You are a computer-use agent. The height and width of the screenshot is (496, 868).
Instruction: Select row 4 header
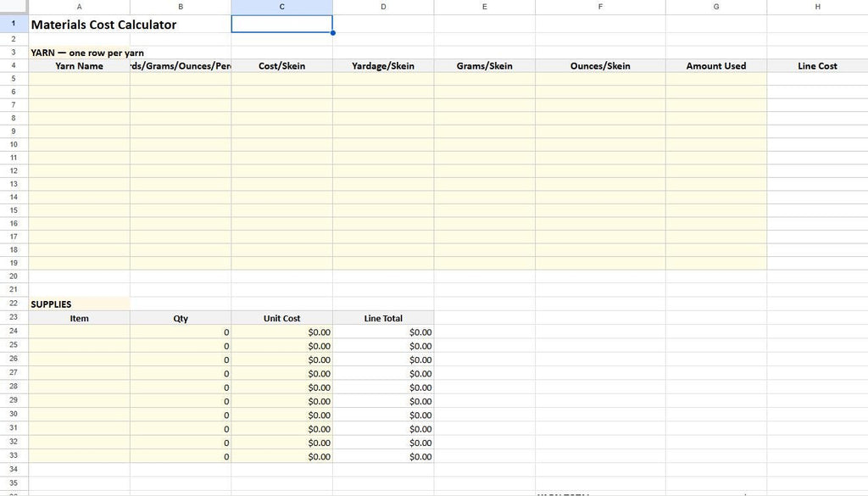point(14,65)
